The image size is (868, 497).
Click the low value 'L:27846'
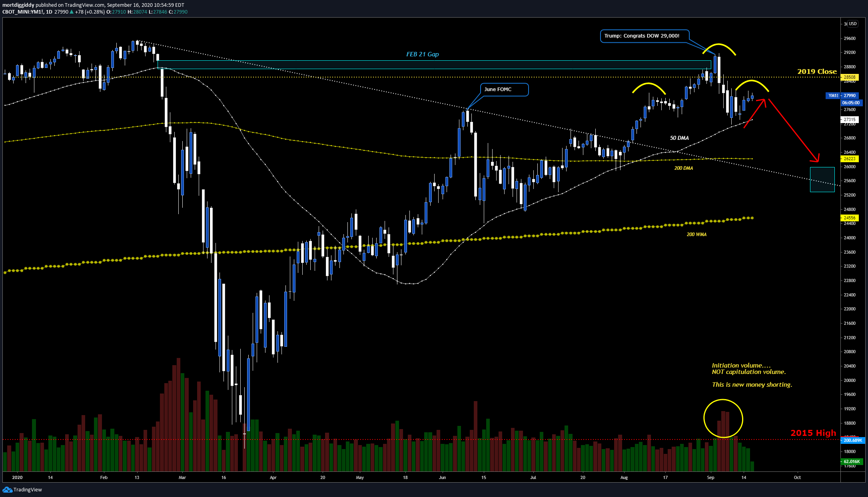[x=158, y=12]
